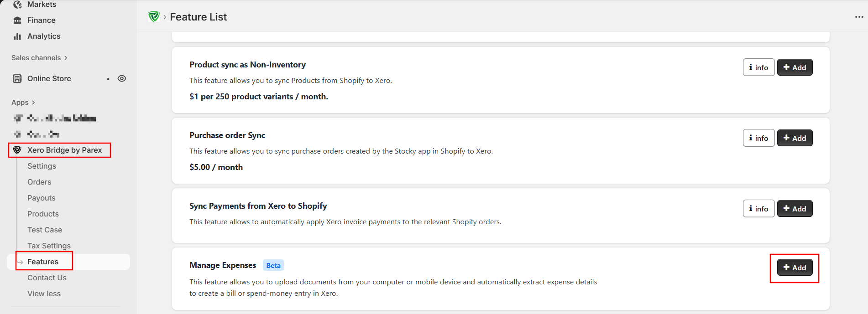Open the three-dot more options menu

click(859, 17)
